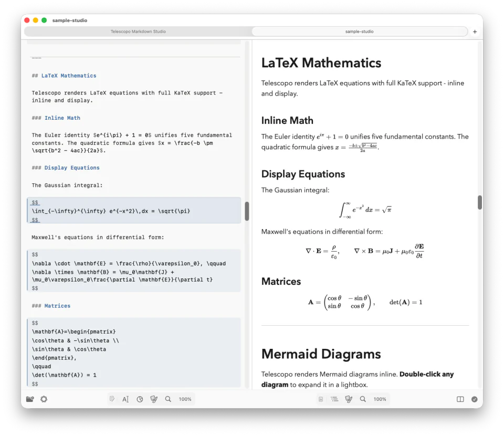Click the '### Inline Math' source heading
The height and width of the screenshot is (436, 504).
[56, 118]
